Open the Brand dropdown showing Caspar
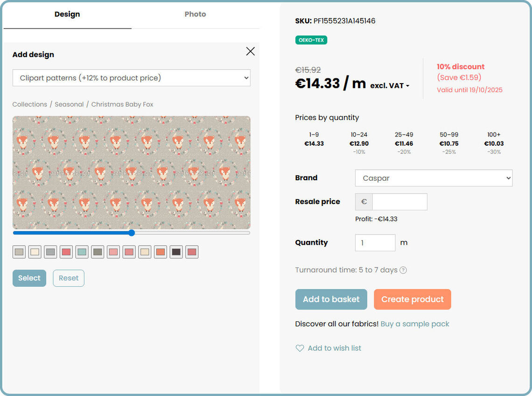 tap(434, 178)
